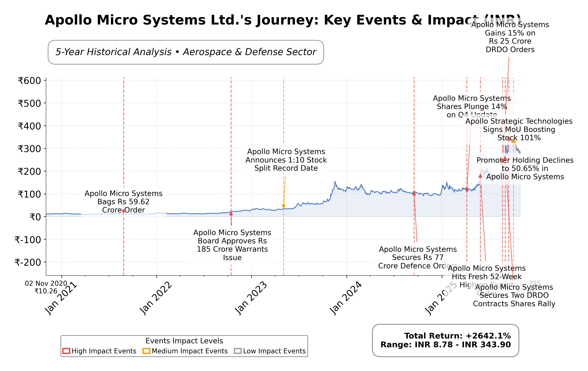Click the 'Shares Plunge 14% on Q4 Update' annotation
588x371 pixels.
pyautogui.click(x=472, y=107)
